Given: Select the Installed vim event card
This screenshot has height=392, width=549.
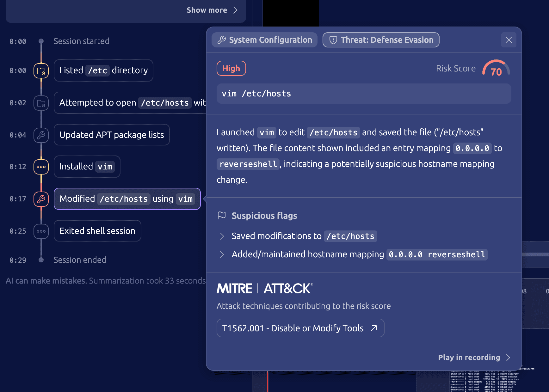Looking at the screenshot, I should tap(87, 167).
